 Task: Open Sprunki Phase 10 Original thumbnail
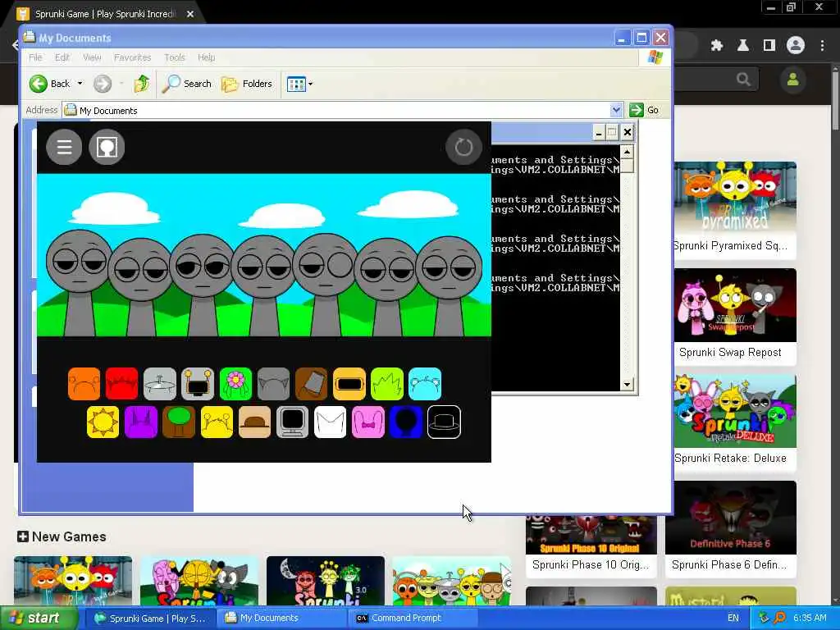[x=591, y=535]
